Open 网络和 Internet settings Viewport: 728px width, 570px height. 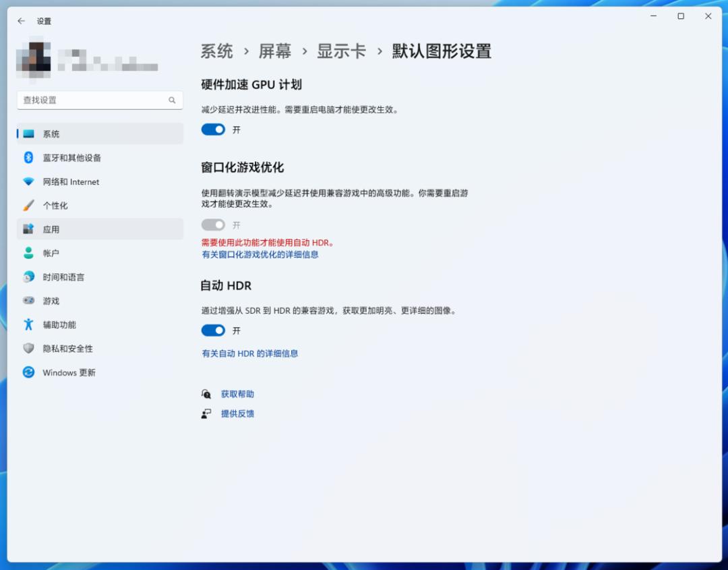tap(100, 181)
